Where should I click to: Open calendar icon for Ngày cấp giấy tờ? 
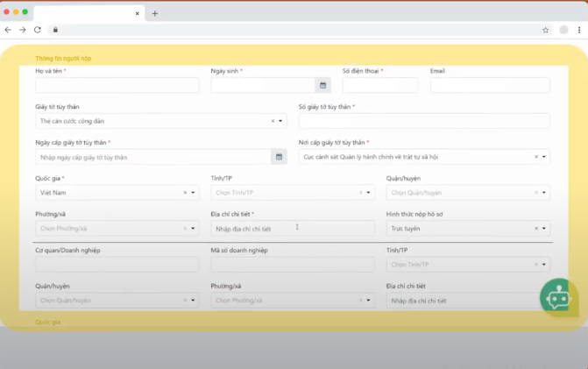(x=280, y=157)
